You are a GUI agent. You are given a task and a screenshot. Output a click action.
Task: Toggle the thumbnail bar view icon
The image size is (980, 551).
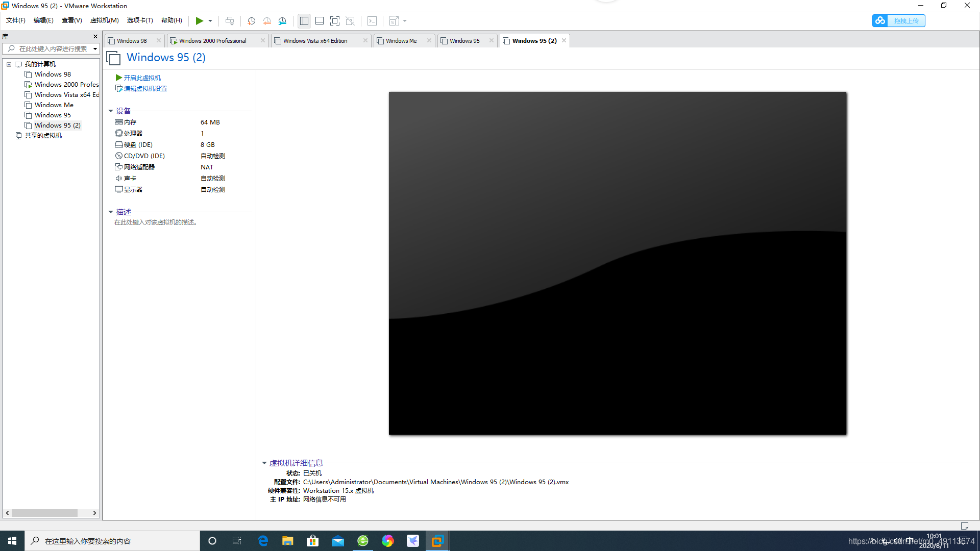click(x=320, y=21)
